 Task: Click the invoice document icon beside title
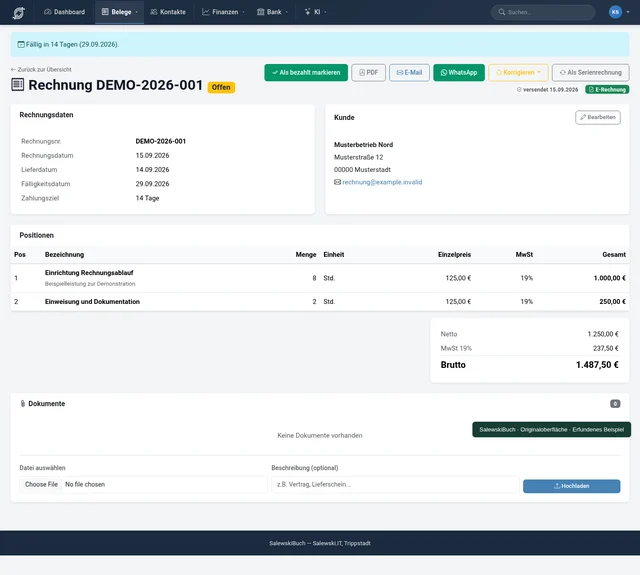pos(18,84)
